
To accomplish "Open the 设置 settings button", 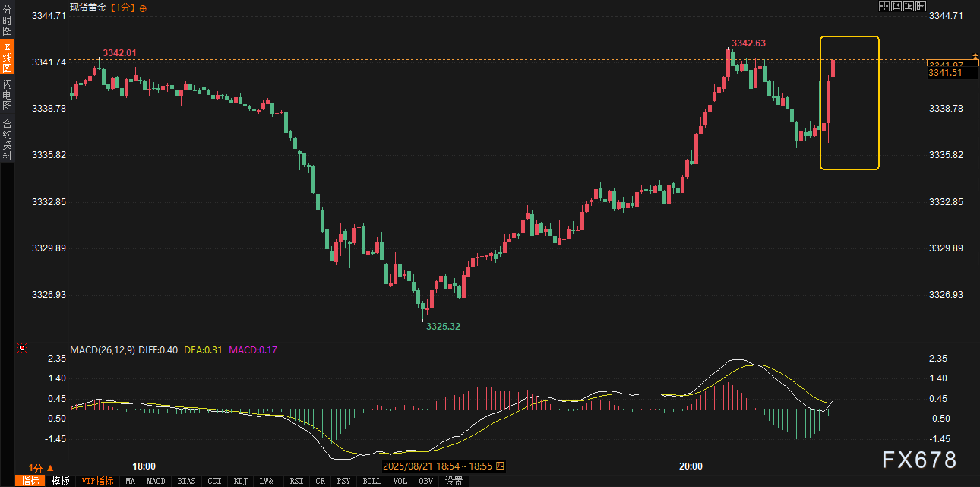I will point(454,481).
